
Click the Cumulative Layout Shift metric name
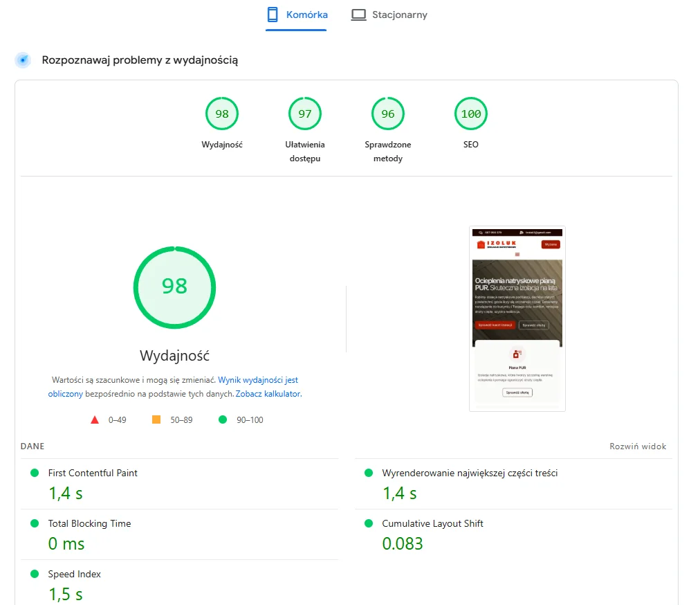click(x=432, y=524)
